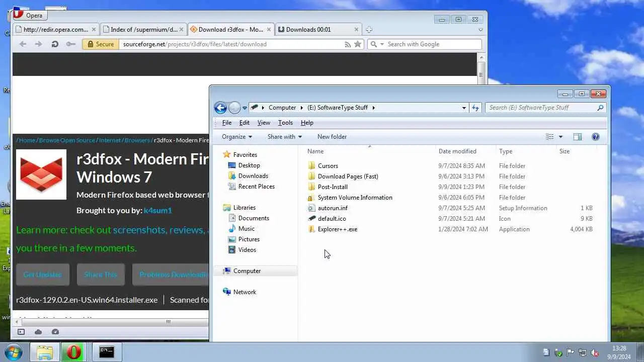Screen dimensions: 644x362
Task: Click the Share This button
Action: (x=101, y=275)
